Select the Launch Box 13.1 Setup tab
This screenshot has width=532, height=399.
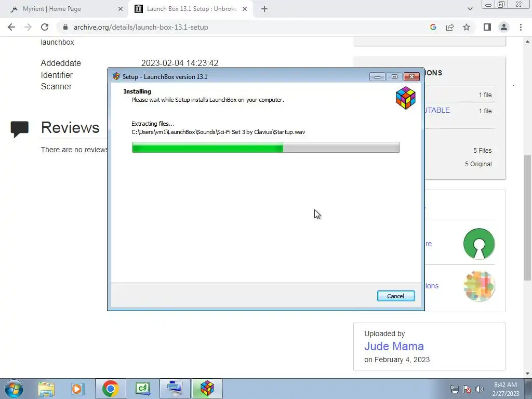(x=191, y=9)
